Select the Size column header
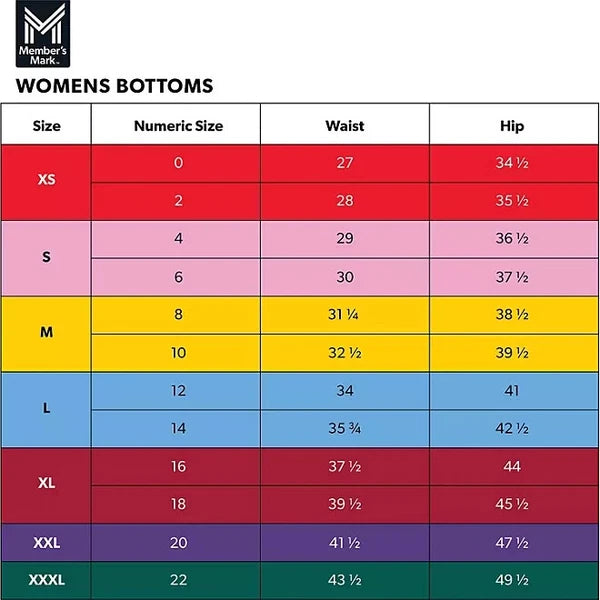This screenshot has width=600, height=600. (x=47, y=126)
